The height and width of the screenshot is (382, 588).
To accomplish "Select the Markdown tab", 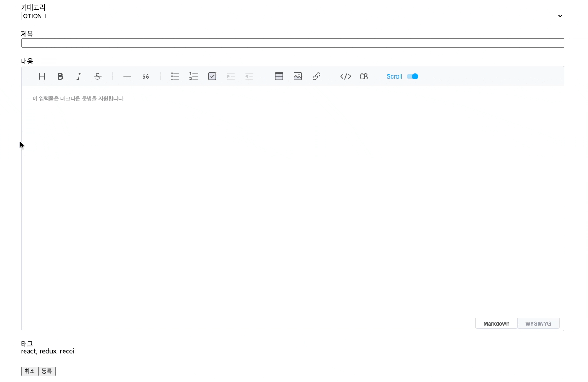I will coord(496,323).
